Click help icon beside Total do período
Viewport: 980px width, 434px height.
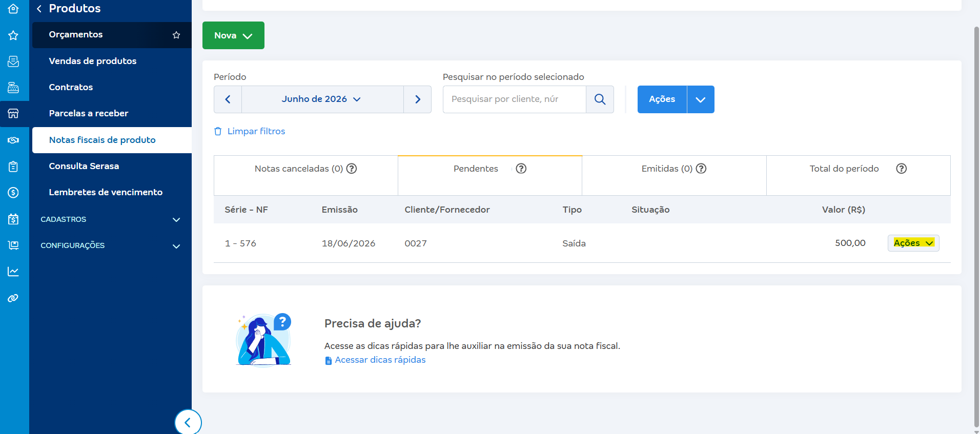tap(902, 169)
